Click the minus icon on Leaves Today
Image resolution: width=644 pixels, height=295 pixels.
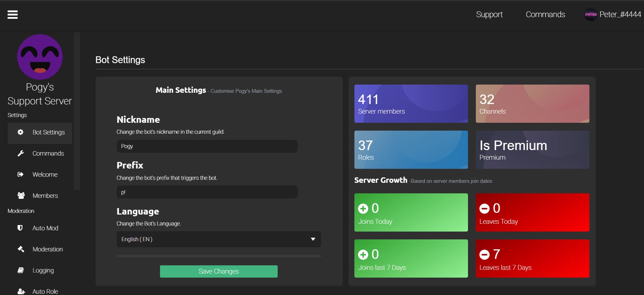coord(484,208)
